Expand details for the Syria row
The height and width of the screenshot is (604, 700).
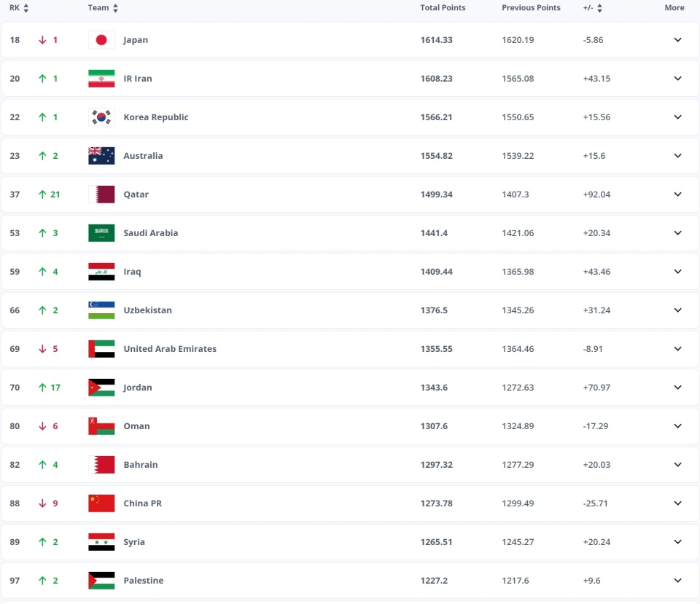[x=677, y=541]
